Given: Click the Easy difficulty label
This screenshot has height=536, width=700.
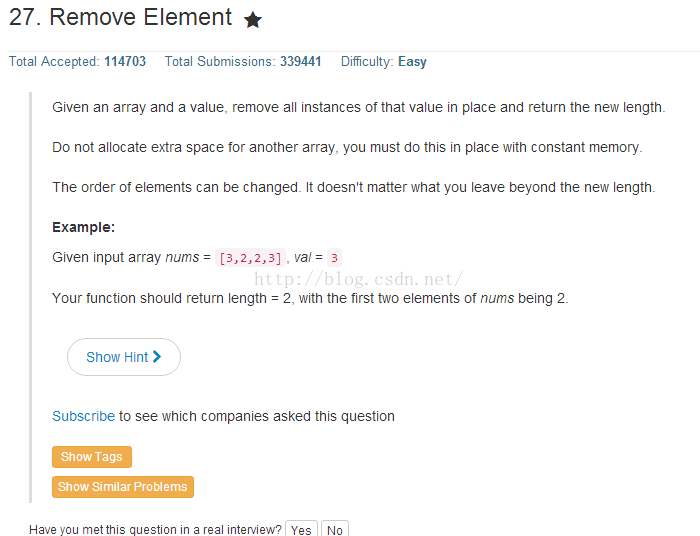Looking at the screenshot, I should [412, 62].
